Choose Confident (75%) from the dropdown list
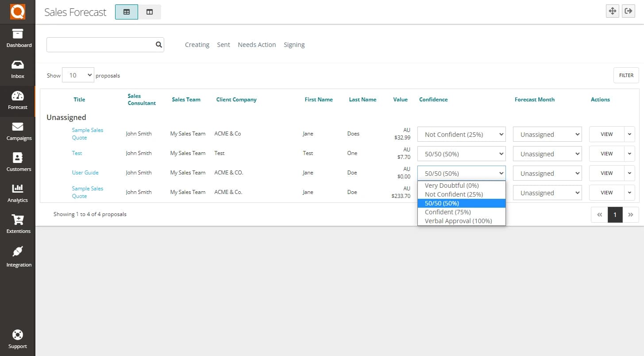This screenshot has width=644, height=356. tap(447, 212)
